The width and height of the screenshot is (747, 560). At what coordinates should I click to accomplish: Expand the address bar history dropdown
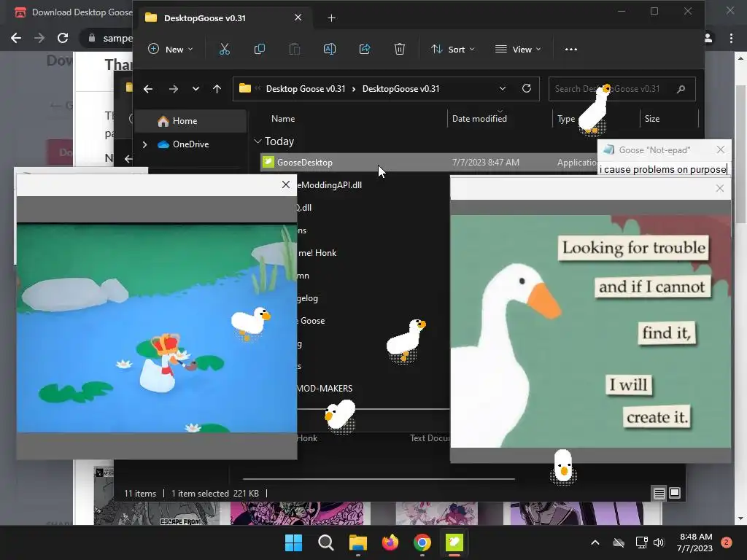502,88
